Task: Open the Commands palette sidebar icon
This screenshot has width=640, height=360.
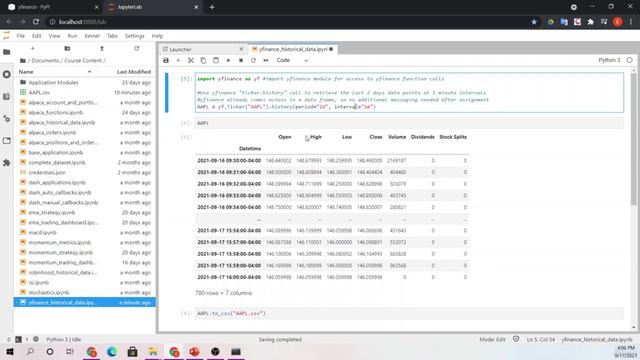Action: click(x=7, y=96)
